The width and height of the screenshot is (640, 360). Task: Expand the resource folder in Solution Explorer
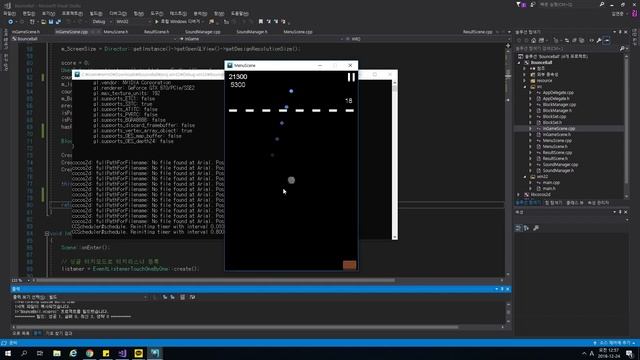coord(525,81)
